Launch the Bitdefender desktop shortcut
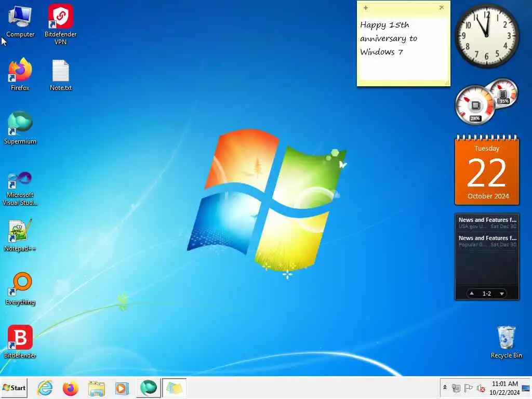Viewport: 532px width, 399px height. pyautogui.click(x=20, y=341)
